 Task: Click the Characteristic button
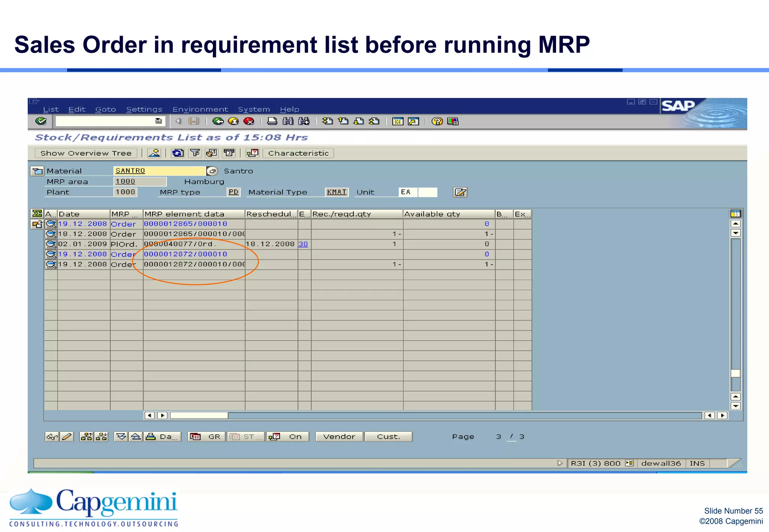(x=298, y=153)
